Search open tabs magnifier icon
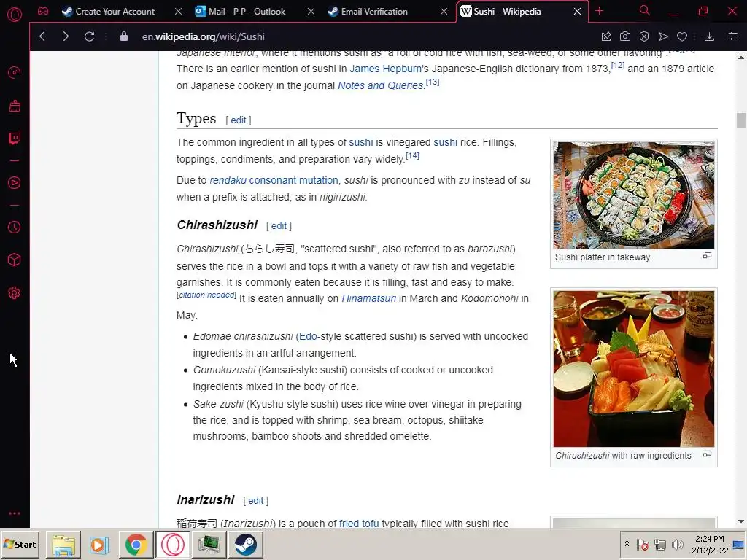This screenshot has height=560, width=747. (645, 10)
